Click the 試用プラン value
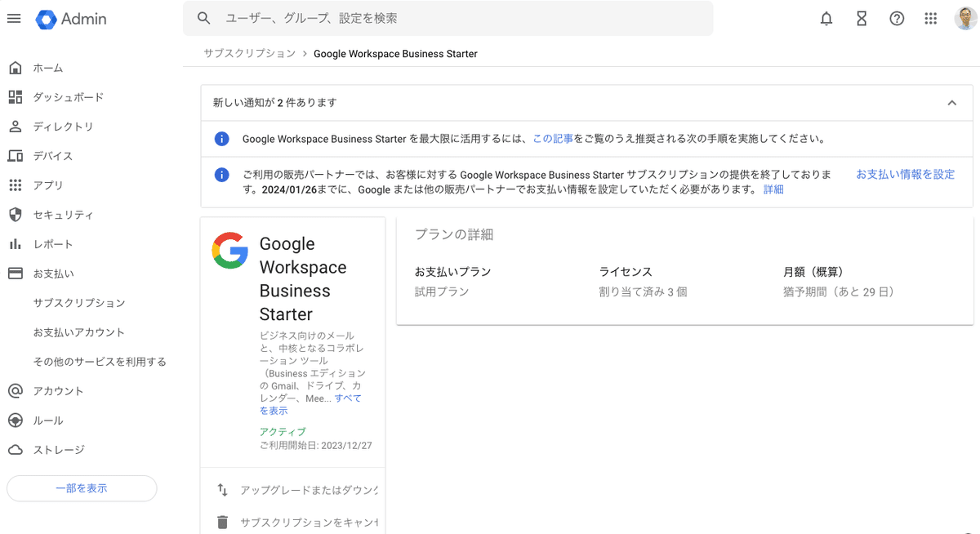Viewport: 980px width, 534px height. pyautogui.click(x=442, y=291)
